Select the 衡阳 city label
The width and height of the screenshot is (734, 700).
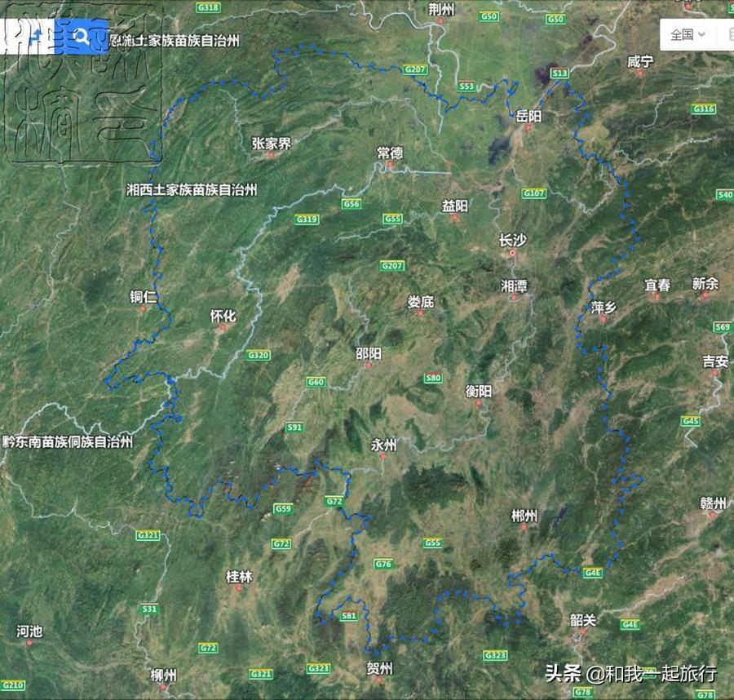pos(479,391)
